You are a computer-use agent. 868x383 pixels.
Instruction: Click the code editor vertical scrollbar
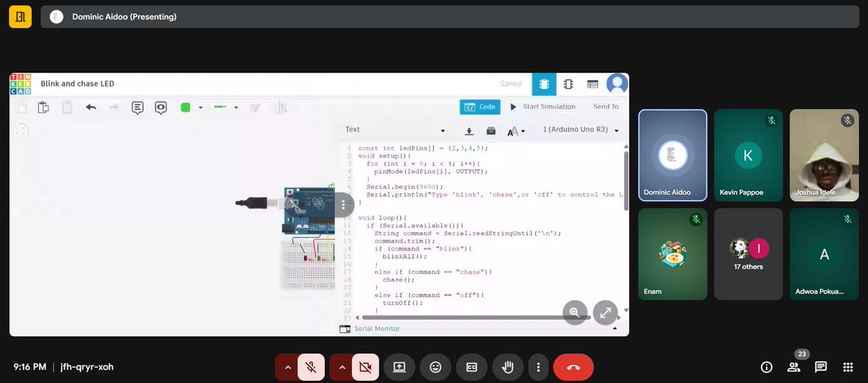(626, 181)
